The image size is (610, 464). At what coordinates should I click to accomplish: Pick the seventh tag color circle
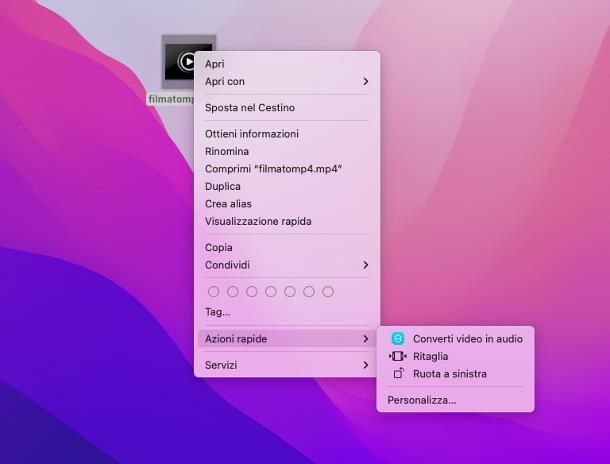(x=328, y=291)
